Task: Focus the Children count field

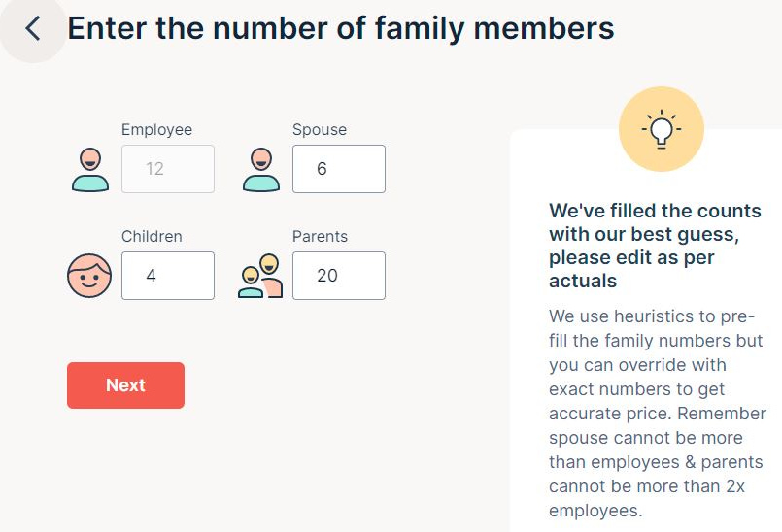Action: 168,276
